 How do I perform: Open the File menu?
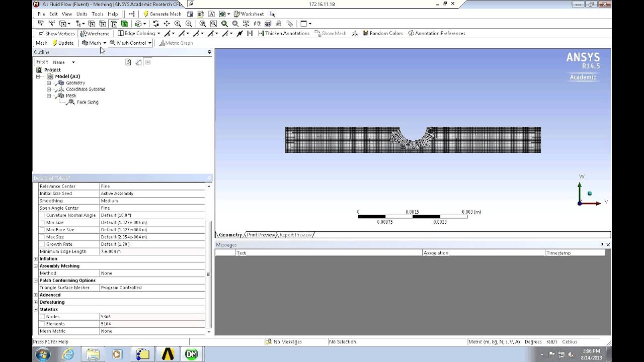tap(41, 14)
